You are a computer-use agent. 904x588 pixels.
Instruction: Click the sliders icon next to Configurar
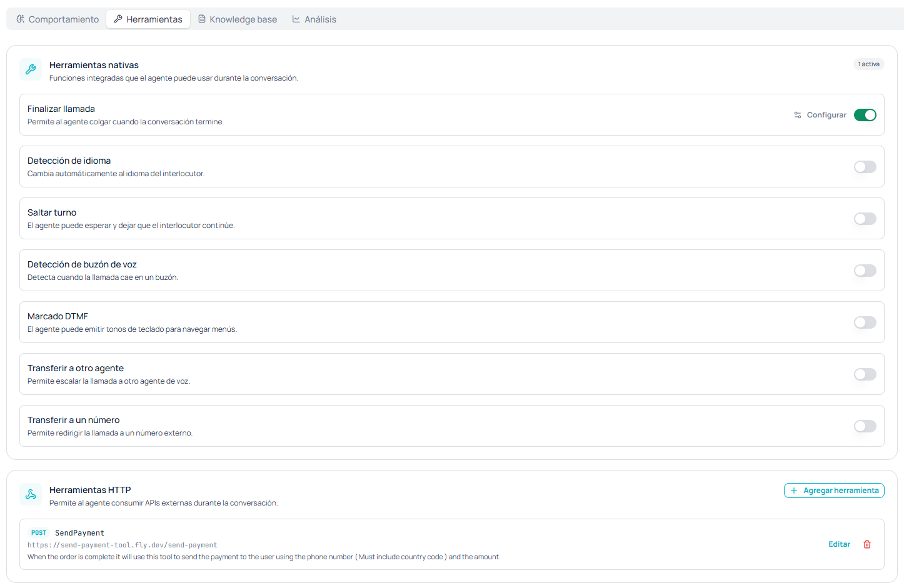coord(798,115)
